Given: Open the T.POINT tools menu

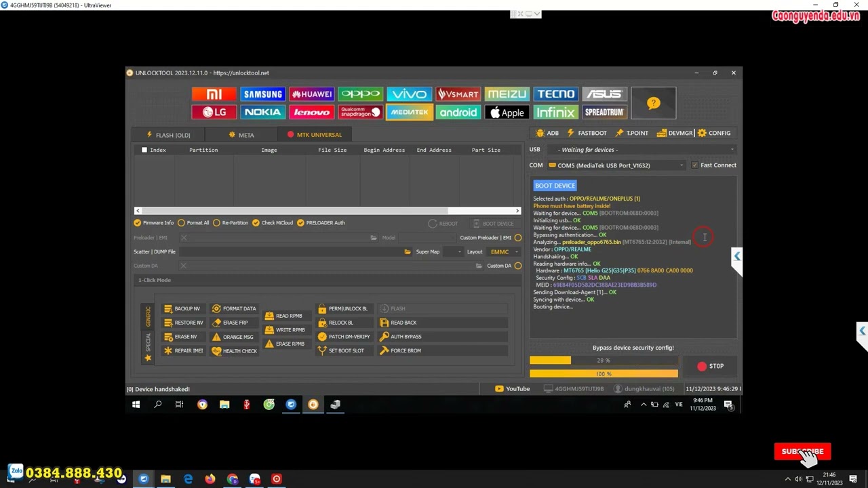Looking at the screenshot, I should point(631,134).
